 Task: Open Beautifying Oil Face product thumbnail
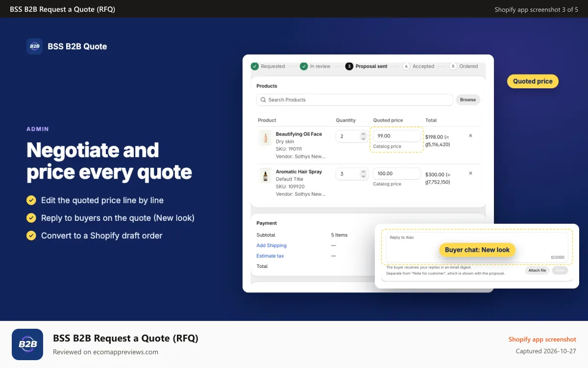tap(265, 138)
